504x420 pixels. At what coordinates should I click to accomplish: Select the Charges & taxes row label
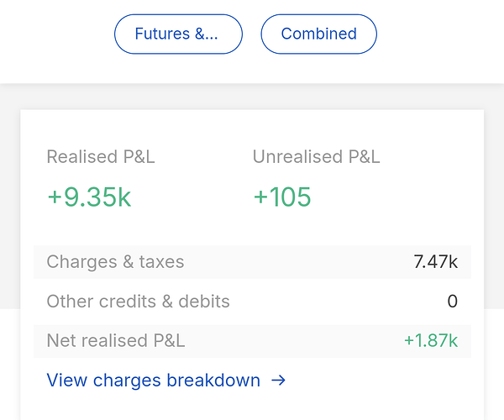coord(115,262)
